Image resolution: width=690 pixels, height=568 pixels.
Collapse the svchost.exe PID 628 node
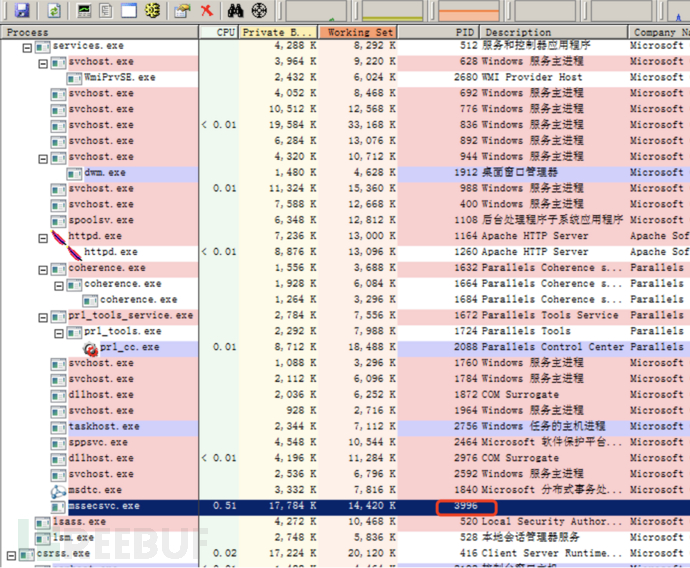click(x=43, y=64)
